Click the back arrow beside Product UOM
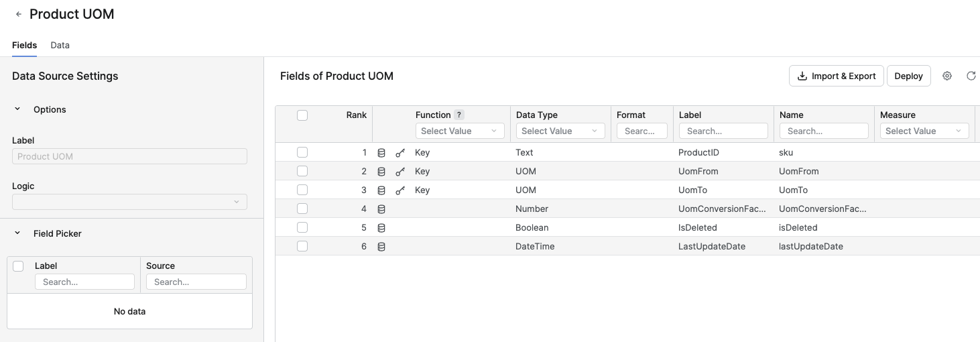This screenshot has width=980, height=342. [19, 14]
